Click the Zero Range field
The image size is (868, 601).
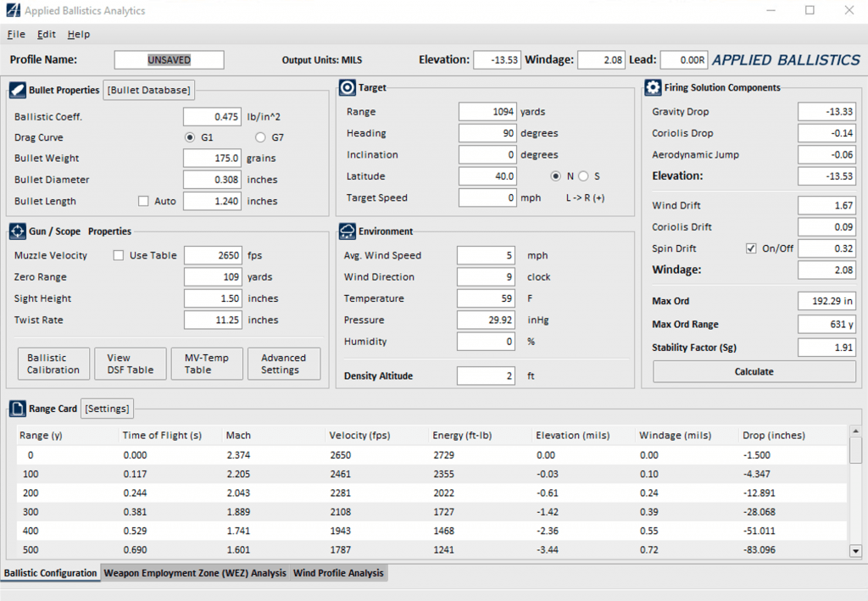pos(213,276)
